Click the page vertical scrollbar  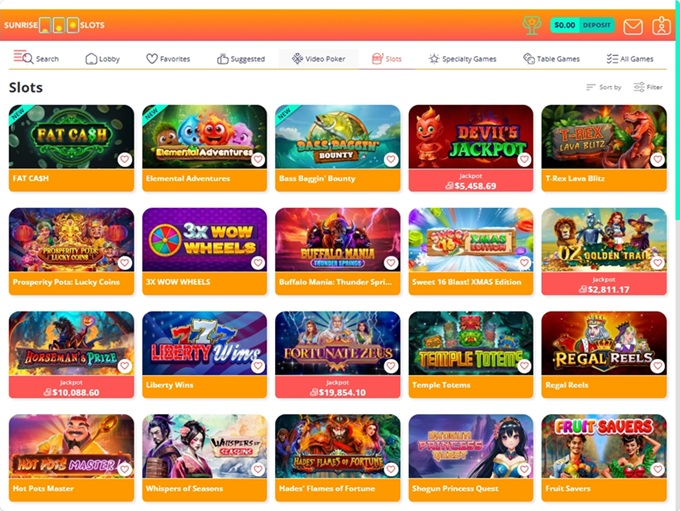coord(677,108)
